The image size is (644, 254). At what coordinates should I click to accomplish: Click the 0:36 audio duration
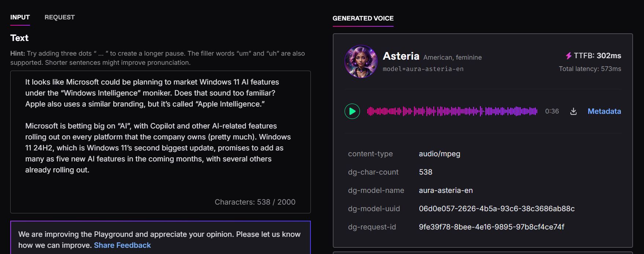pyautogui.click(x=552, y=111)
